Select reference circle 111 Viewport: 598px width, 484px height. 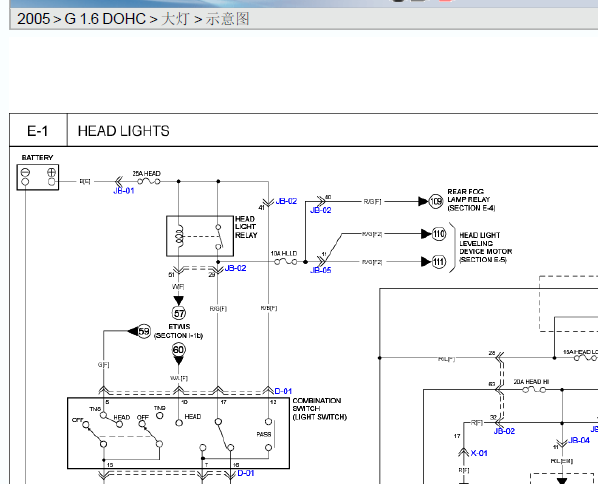439,262
